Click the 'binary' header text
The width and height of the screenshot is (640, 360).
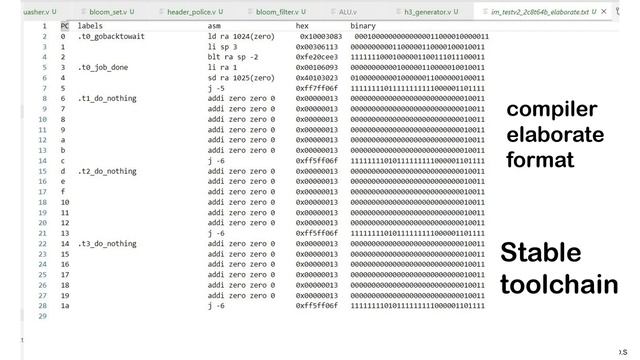[x=363, y=26]
